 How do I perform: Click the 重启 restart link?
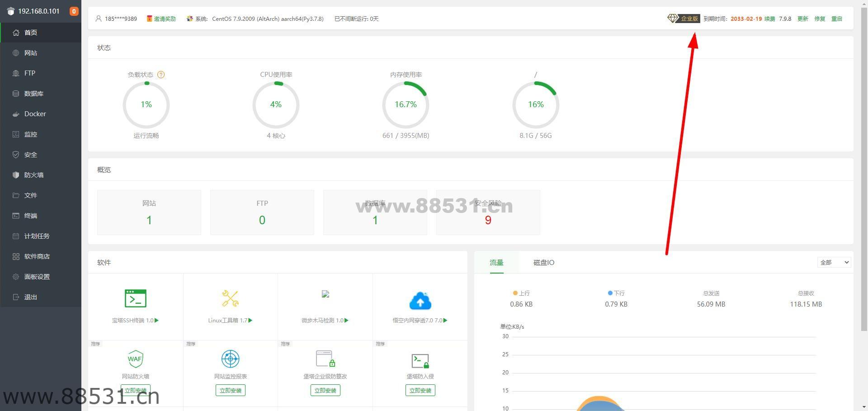click(837, 19)
